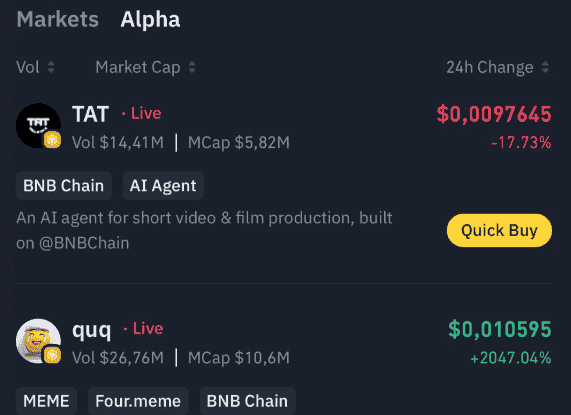
Task: Open the Four.meme tag
Action: pos(138,401)
